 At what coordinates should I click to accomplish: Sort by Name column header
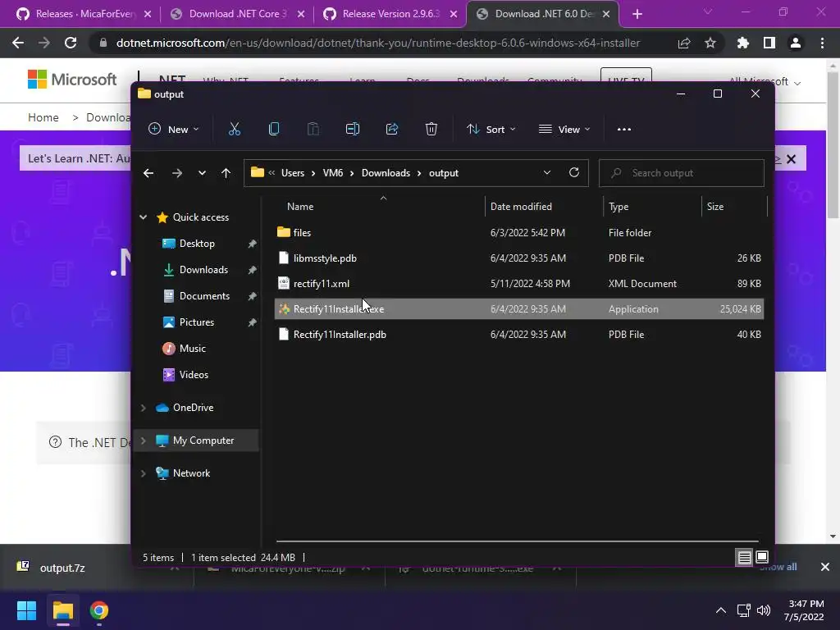coord(300,206)
